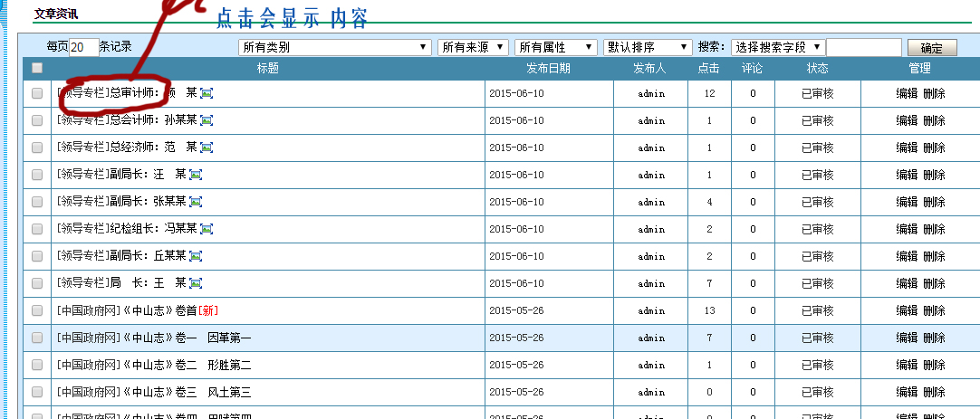Click image icon beside 副局长：汪某 article

pyautogui.click(x=196, y=175)
